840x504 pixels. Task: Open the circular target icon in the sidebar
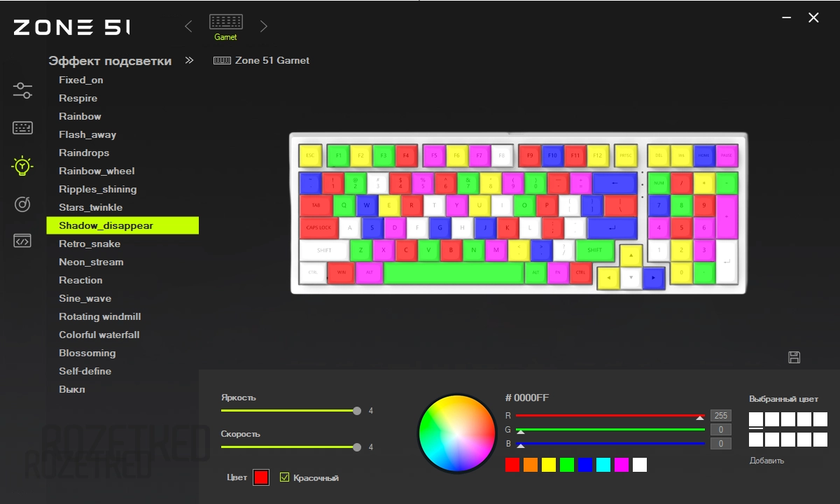coord(22,204)
